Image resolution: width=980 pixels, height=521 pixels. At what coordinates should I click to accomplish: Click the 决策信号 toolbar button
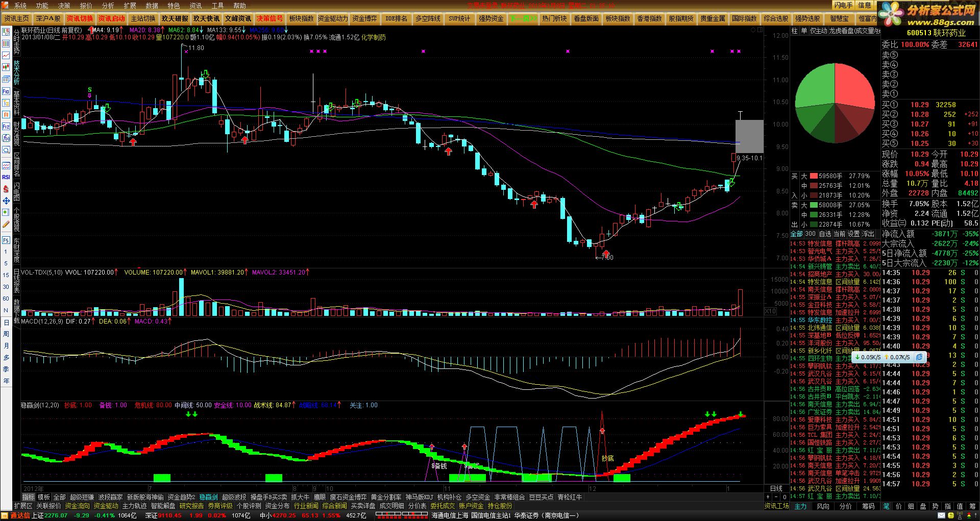coord(269,18)
